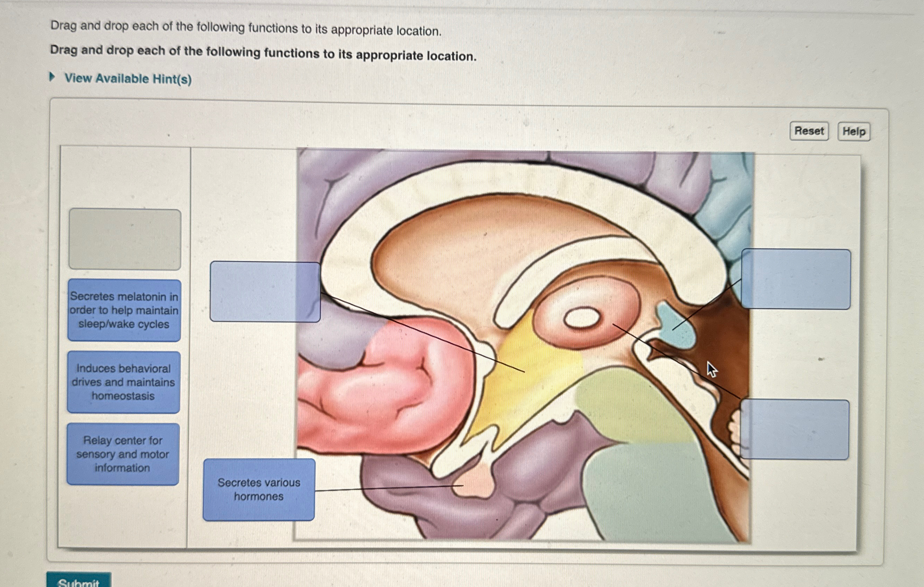The image size is (924, 587).
Task: Select 'Induces behavioral drives' function label
Action: 123,382
